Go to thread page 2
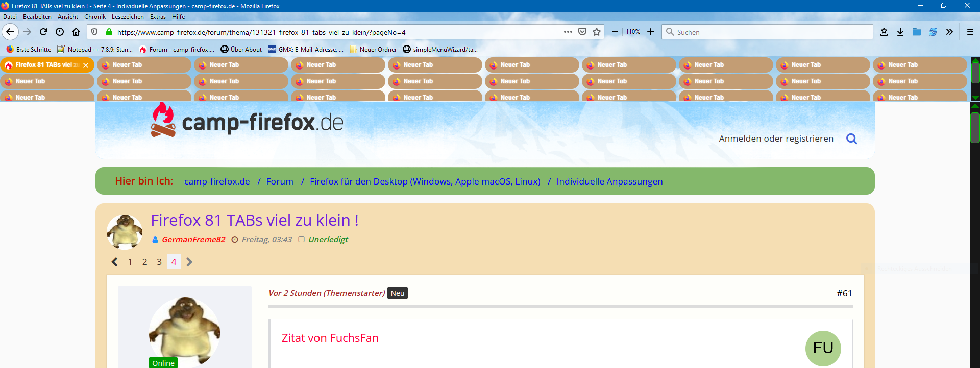 point(145,262)
